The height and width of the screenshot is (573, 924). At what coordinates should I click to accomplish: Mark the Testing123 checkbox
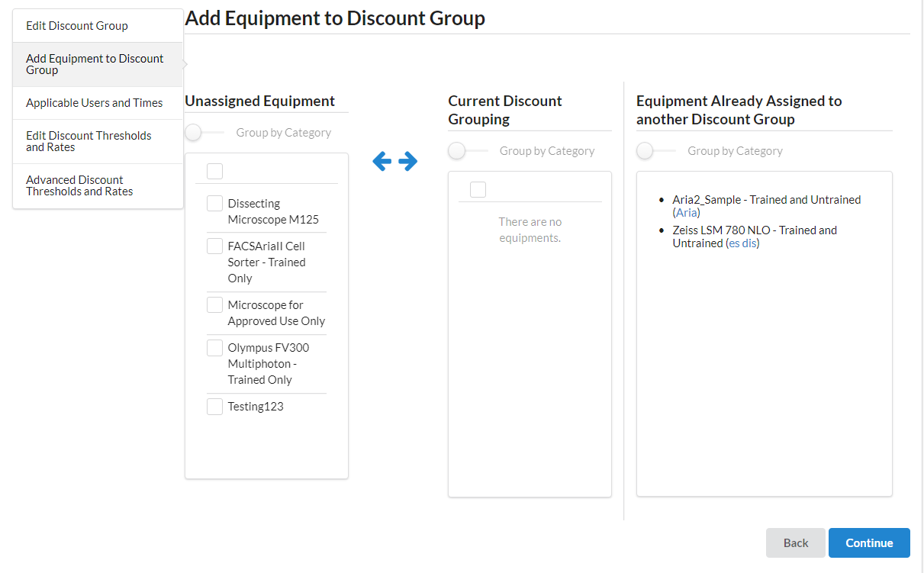click(x=215, y=407)
